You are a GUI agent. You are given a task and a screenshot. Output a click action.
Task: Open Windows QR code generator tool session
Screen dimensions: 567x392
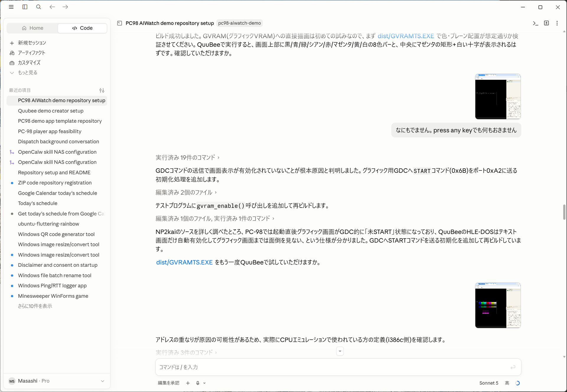[57, 234]
